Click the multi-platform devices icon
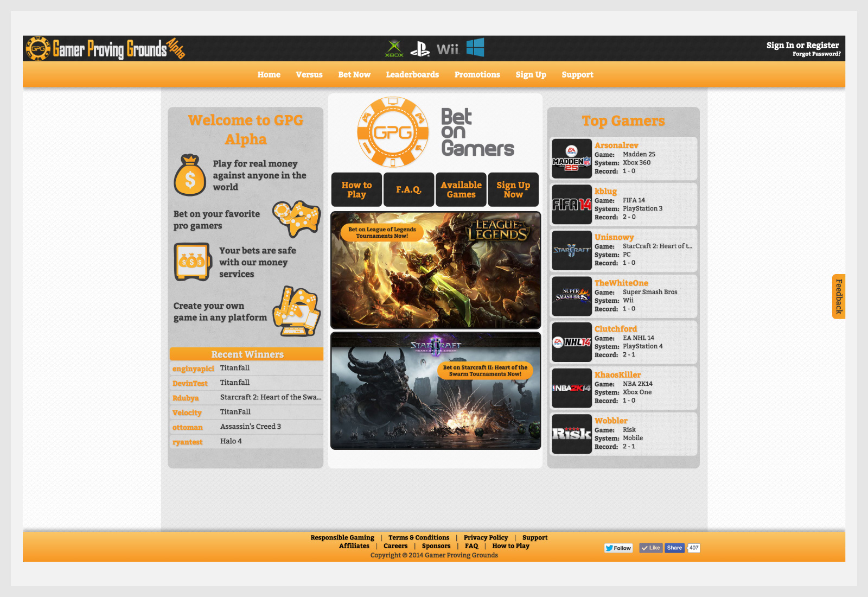 pos(297,312)
